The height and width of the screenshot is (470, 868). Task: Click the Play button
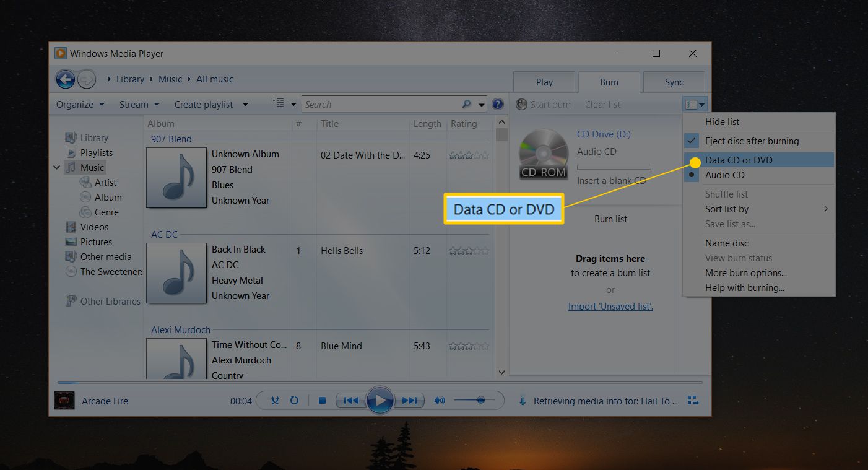pos(380,401)
